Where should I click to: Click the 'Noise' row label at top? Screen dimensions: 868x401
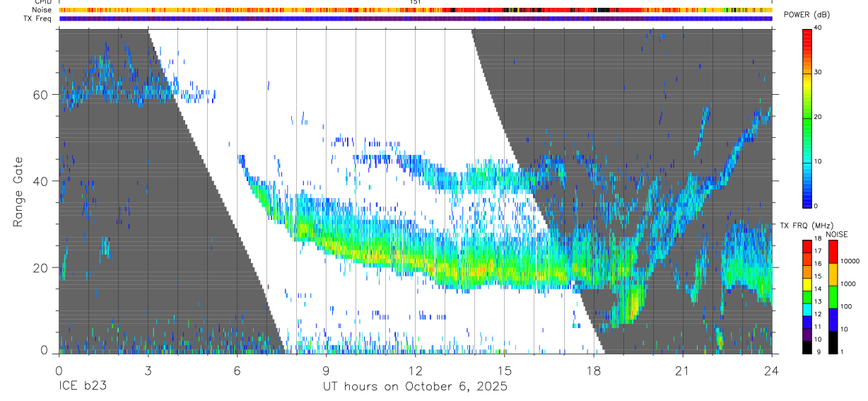(42, 11)
